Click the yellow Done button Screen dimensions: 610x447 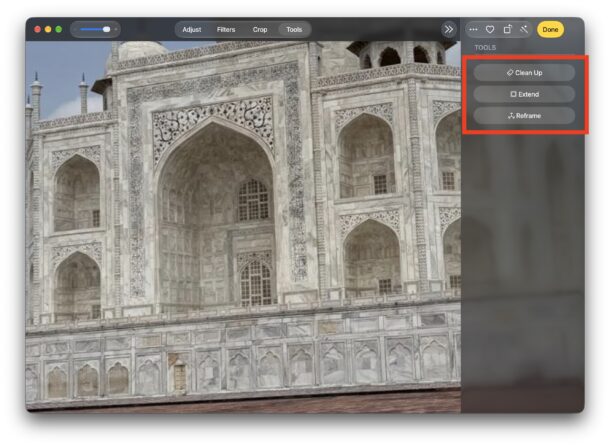point(550,30)
